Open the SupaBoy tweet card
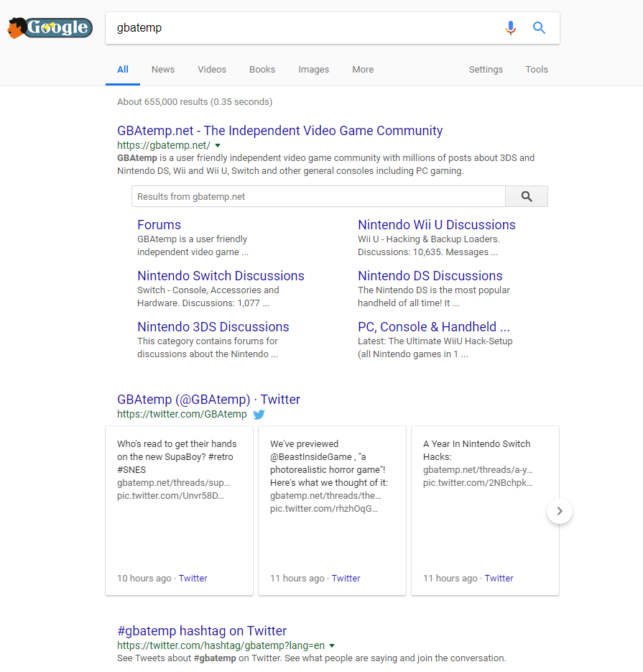 (x=179, y=510)
